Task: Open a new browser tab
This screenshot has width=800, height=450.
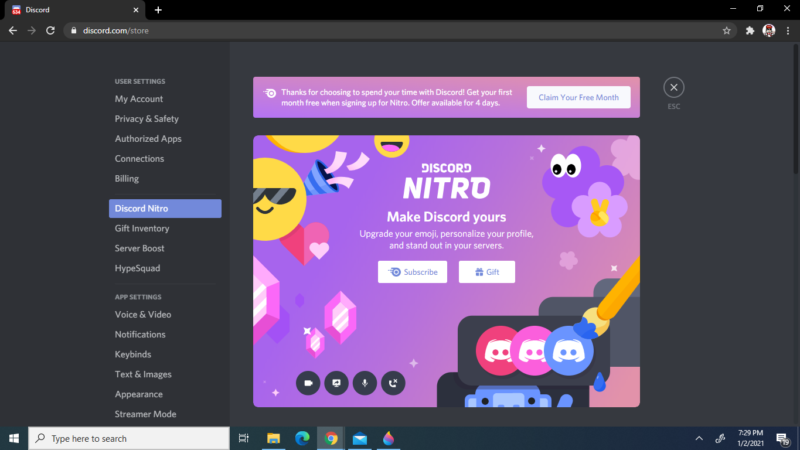Action: pyautogui.click(x=158, y=10)
